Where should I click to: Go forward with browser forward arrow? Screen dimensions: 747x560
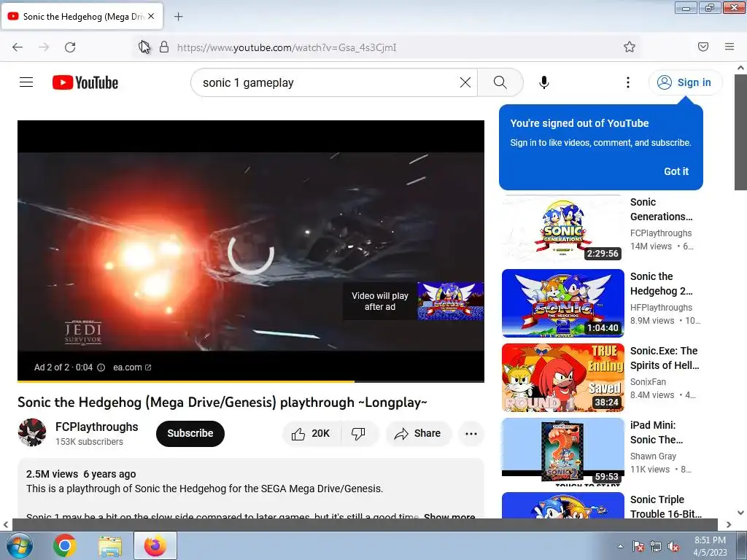tap(44, 47)
